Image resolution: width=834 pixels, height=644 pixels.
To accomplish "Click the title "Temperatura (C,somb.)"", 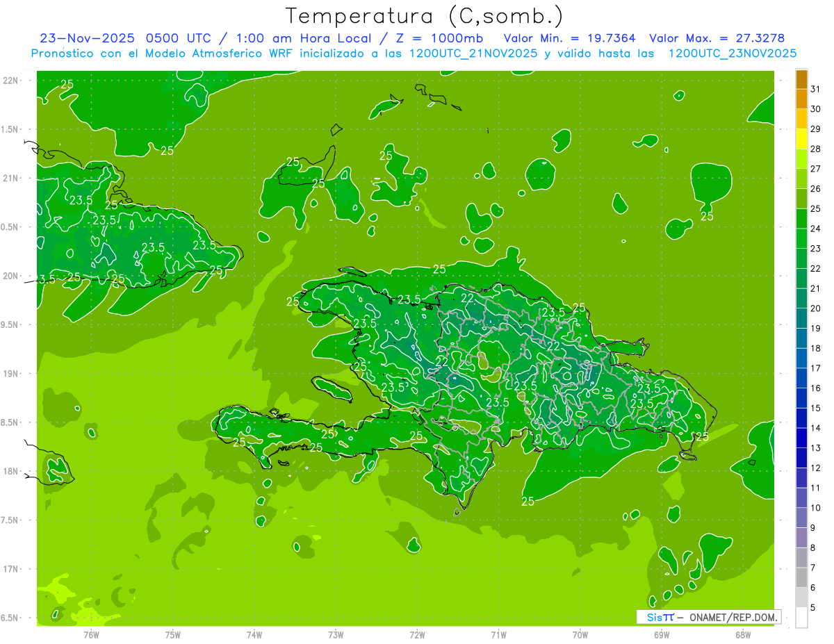I will point(424,16).
